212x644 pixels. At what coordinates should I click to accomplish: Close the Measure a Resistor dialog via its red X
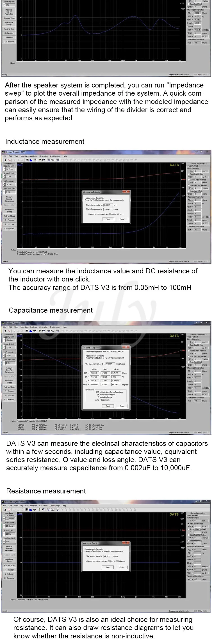point(126,543)
